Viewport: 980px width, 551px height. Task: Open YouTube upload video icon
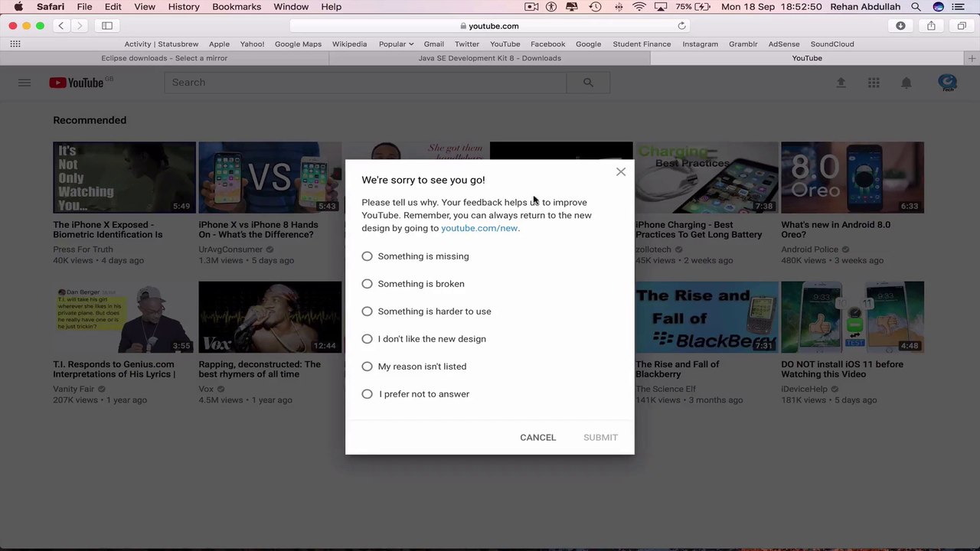tap(841, 83)
